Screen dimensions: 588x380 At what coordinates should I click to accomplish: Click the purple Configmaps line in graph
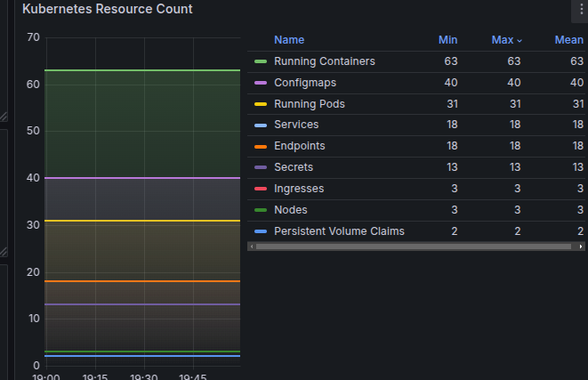click(142, 178)
